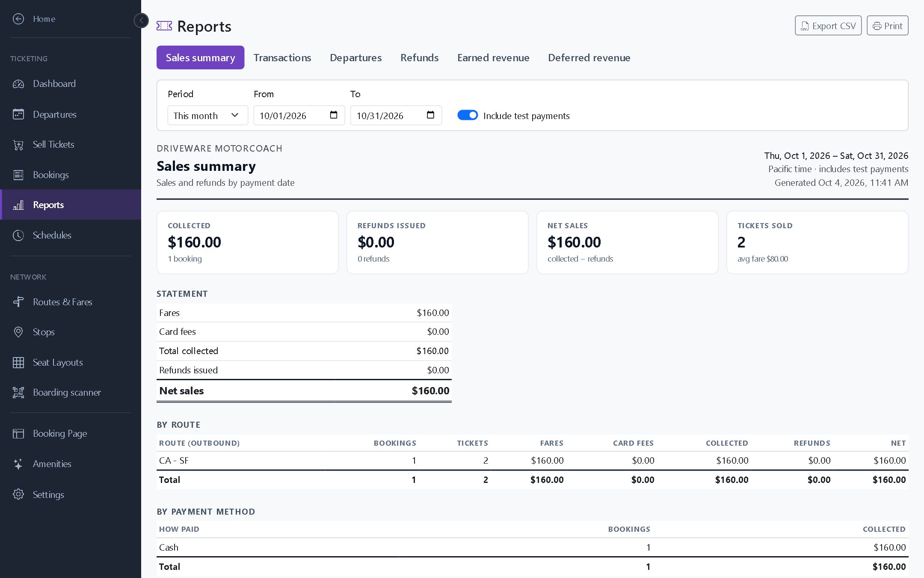Open the Departures report tab
This screenshot has width=924, height=578.
point(356,57)
